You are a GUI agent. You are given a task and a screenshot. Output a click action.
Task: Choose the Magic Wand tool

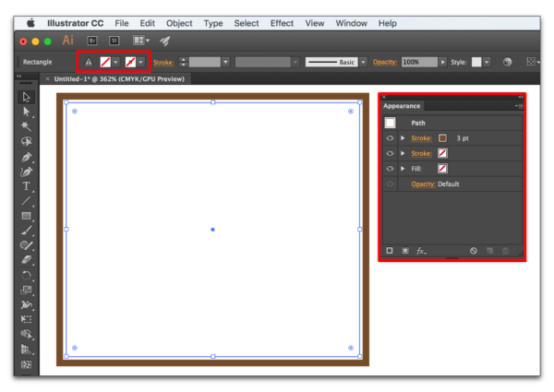[26, 126]
